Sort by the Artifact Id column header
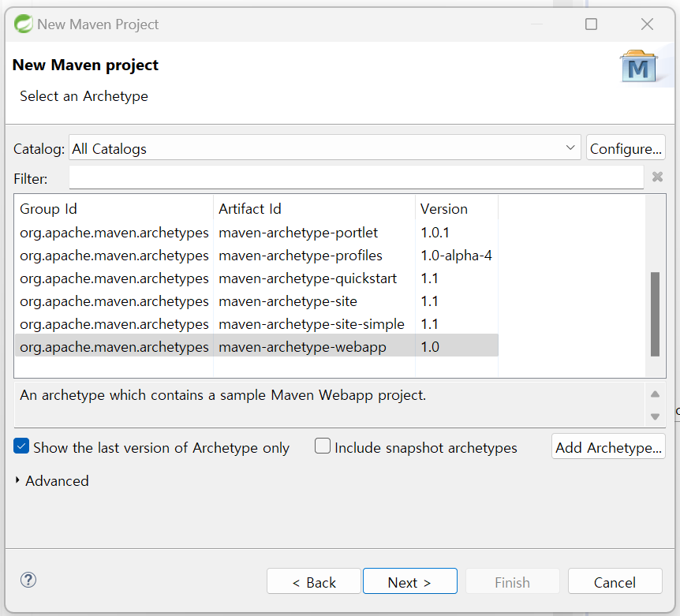 point(315,209)
